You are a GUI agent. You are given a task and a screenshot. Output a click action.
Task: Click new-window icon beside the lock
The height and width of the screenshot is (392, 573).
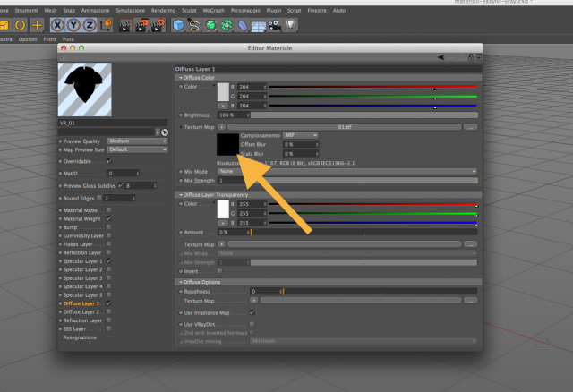[479, 57]
